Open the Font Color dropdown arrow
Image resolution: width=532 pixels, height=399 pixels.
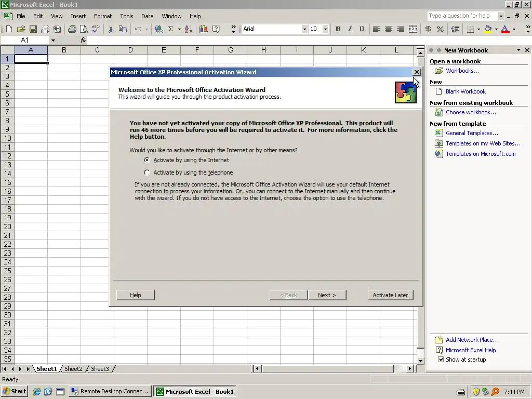point(514,29)
